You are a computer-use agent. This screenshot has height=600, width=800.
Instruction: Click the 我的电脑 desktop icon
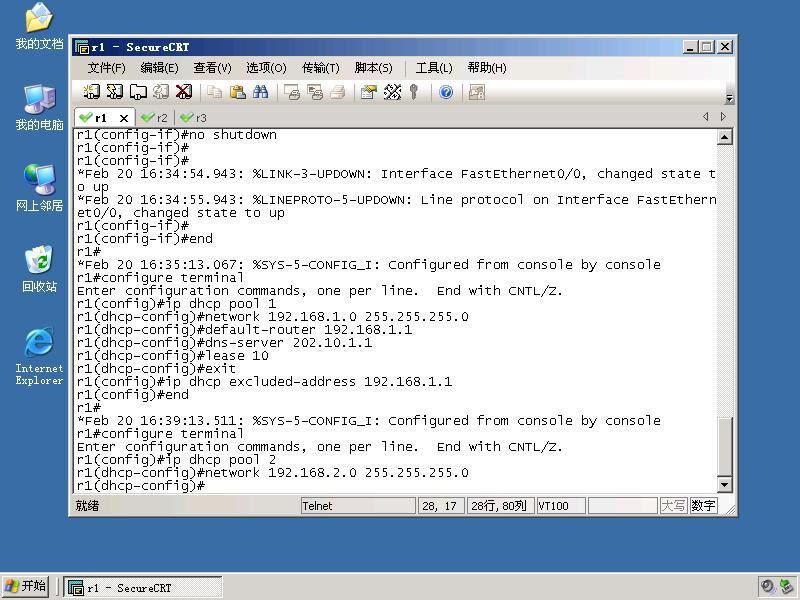[x=39, y=107]
